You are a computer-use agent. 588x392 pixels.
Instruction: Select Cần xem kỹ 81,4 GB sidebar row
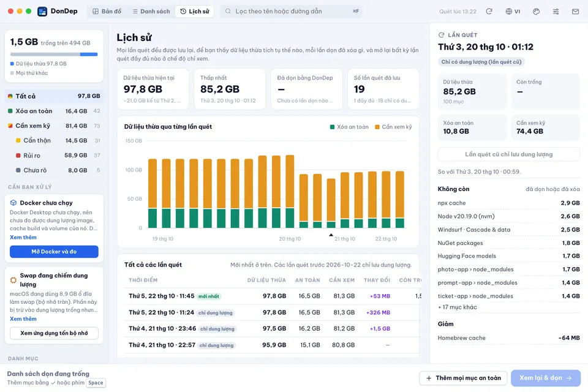coord(54,126)
